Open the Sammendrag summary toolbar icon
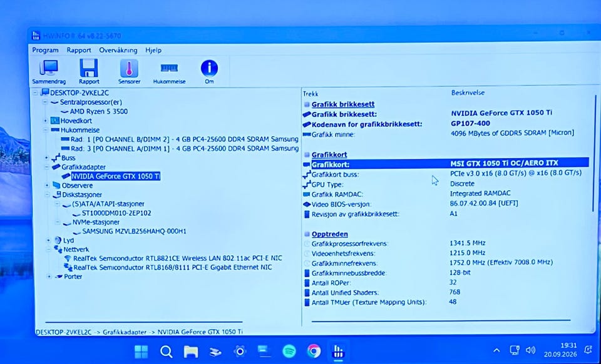 49,72
